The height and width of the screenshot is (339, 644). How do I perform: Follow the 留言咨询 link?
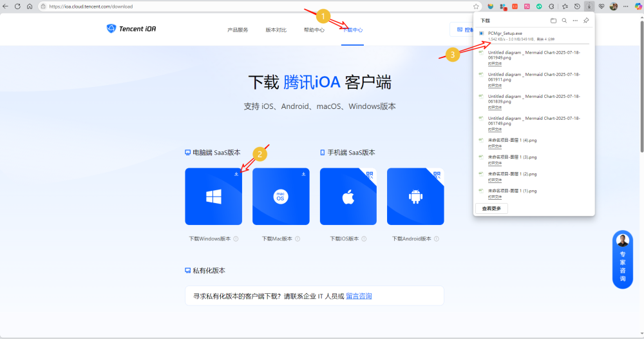[359, 296]
